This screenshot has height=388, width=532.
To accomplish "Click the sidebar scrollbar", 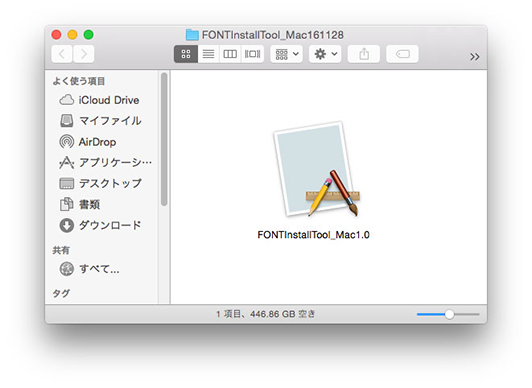I will (x=164, y=139).
